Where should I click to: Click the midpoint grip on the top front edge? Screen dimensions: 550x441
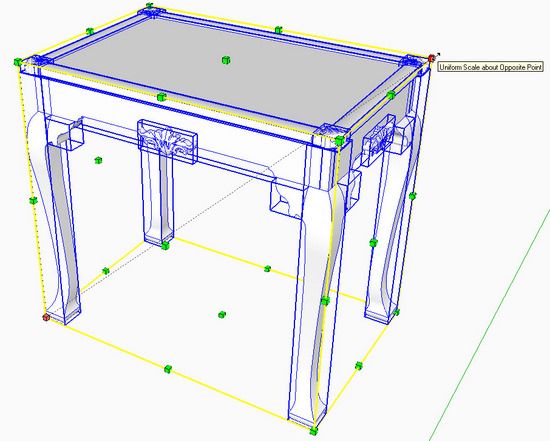(161, 97)
